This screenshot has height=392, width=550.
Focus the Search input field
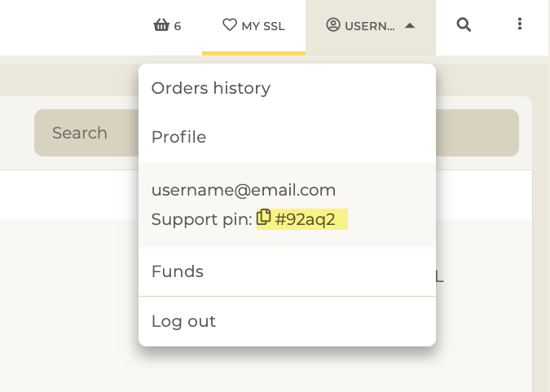86,133
